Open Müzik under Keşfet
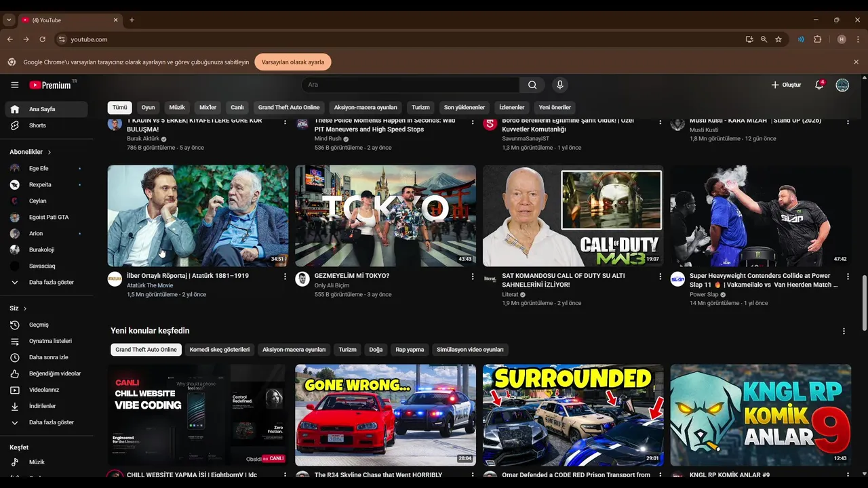This screenshot has width=868, height=488. coord(46,462)
